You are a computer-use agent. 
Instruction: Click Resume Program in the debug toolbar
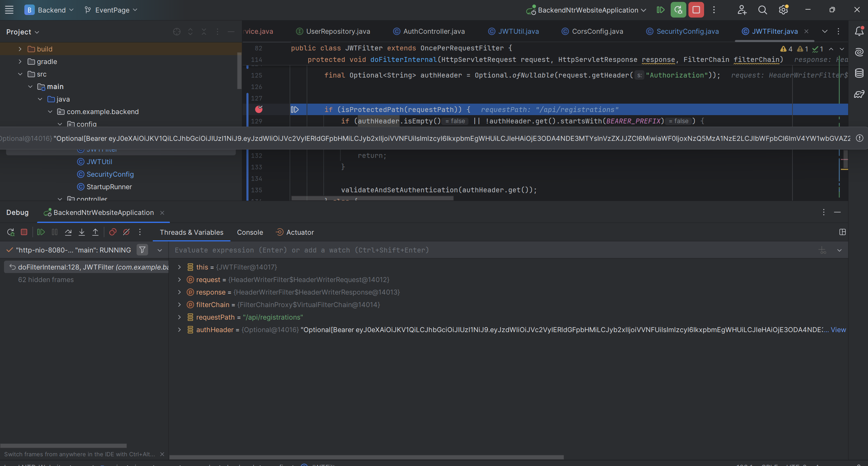tap(41, 232)
